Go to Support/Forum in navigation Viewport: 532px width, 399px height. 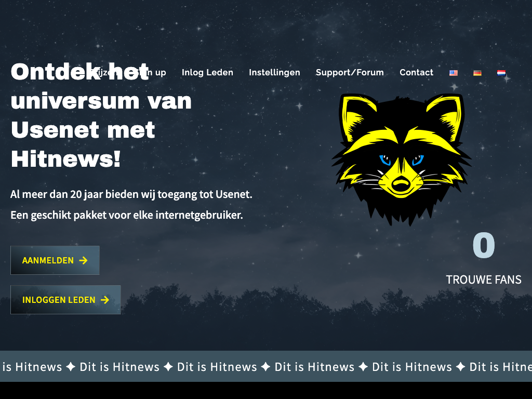(x=350, y=73)
